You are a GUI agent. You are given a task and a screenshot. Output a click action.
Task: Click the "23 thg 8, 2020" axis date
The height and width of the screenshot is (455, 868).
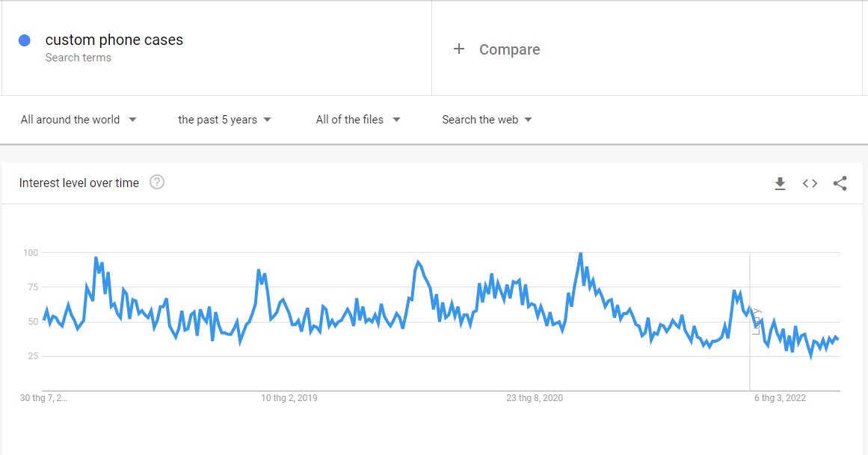click(x=535, y=398)
